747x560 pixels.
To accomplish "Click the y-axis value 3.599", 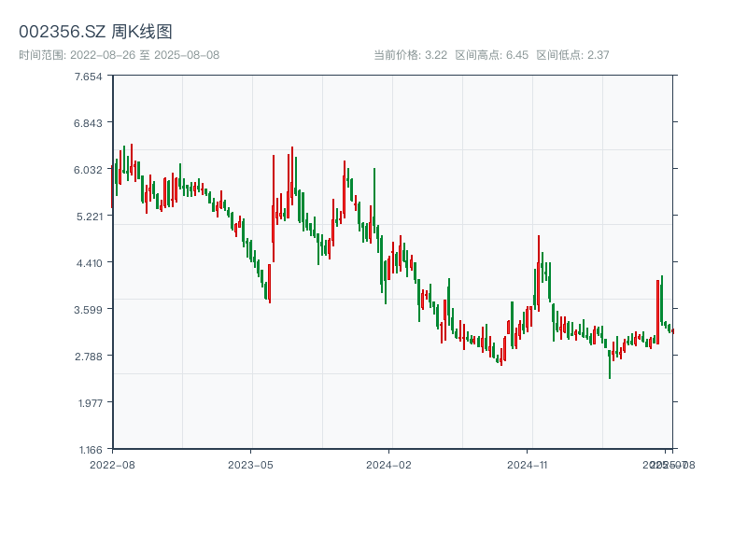I will coord(88,310).
